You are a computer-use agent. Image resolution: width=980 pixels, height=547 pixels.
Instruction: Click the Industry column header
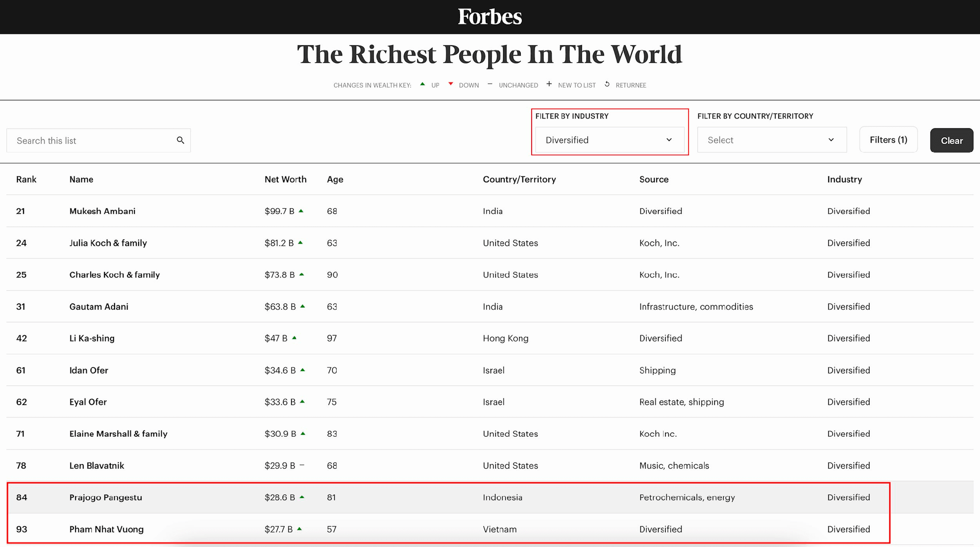coord(844,179)
